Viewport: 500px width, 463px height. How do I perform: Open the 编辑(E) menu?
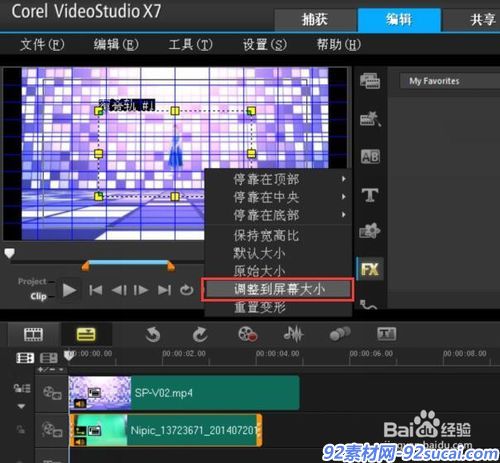(x=116, y=44)
